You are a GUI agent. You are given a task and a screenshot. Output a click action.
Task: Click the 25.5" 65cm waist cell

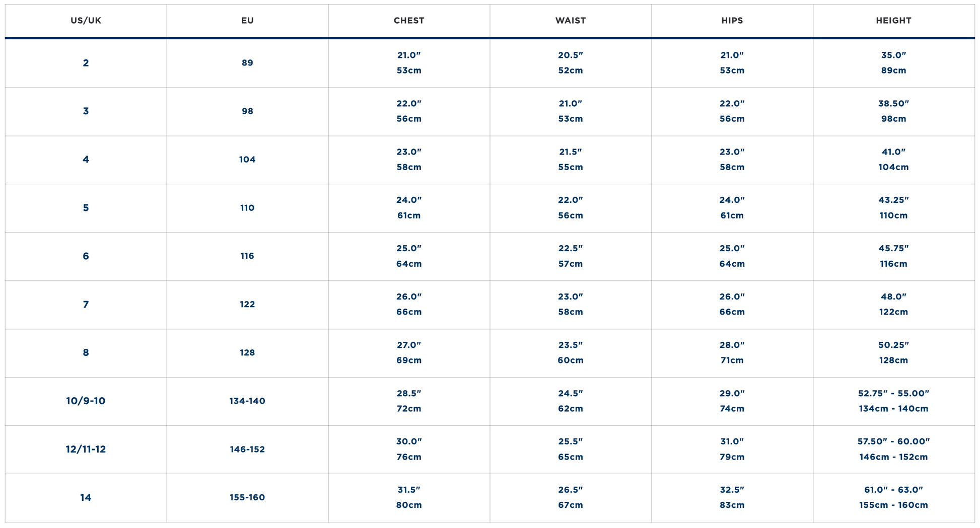click(x=571, y=449)
